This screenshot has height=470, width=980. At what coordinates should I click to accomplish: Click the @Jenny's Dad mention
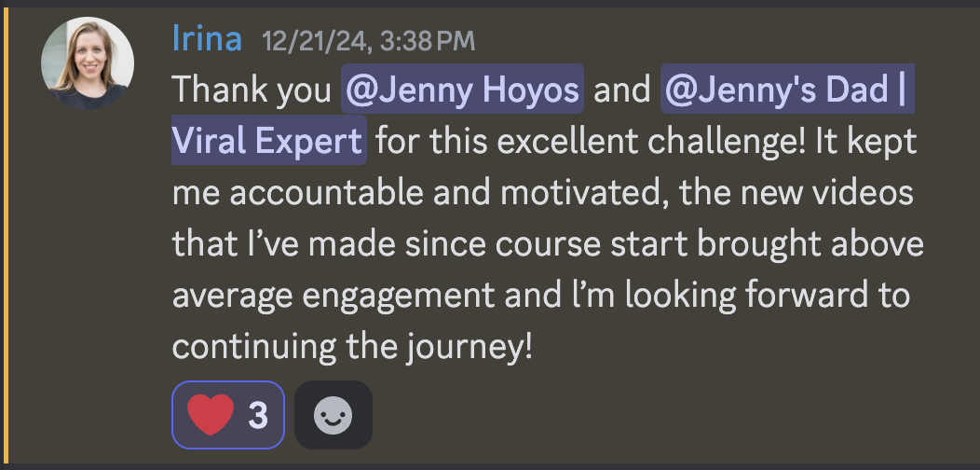click(787, 90)
